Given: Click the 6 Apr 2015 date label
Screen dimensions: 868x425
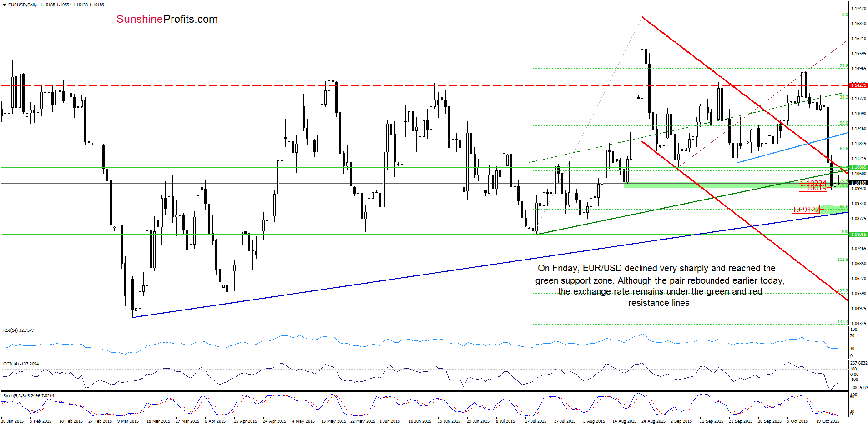Looking at the screenshot, I should click(x=215, y=421).
